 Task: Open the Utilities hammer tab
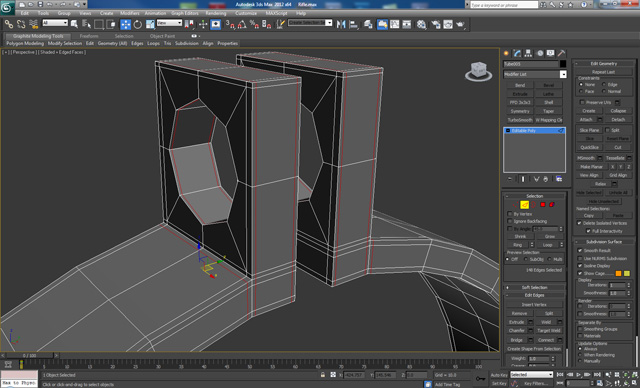562,53
